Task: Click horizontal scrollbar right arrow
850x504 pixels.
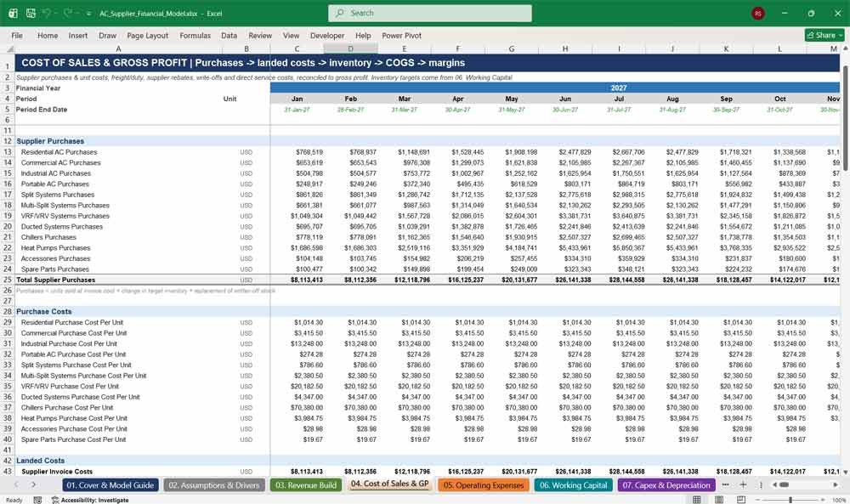Action: [x=836, y=485]
